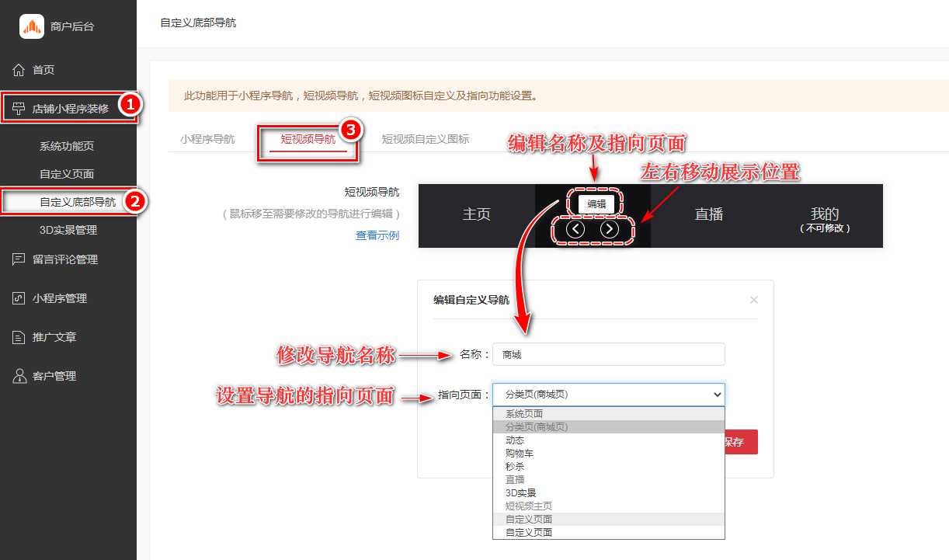Select 自定义底部导航 sidebar item
The height and width of the screenshot is (560, 949).
pos(78,202)
